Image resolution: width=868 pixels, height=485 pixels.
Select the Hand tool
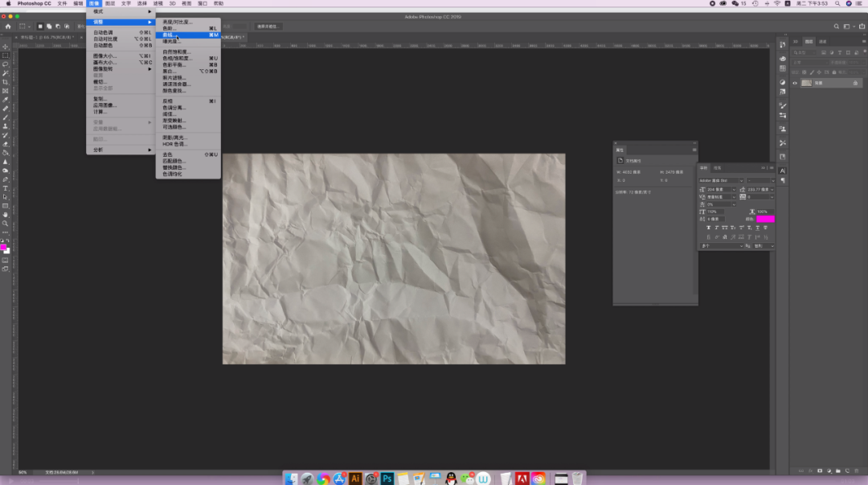click(x=5, y=215)
